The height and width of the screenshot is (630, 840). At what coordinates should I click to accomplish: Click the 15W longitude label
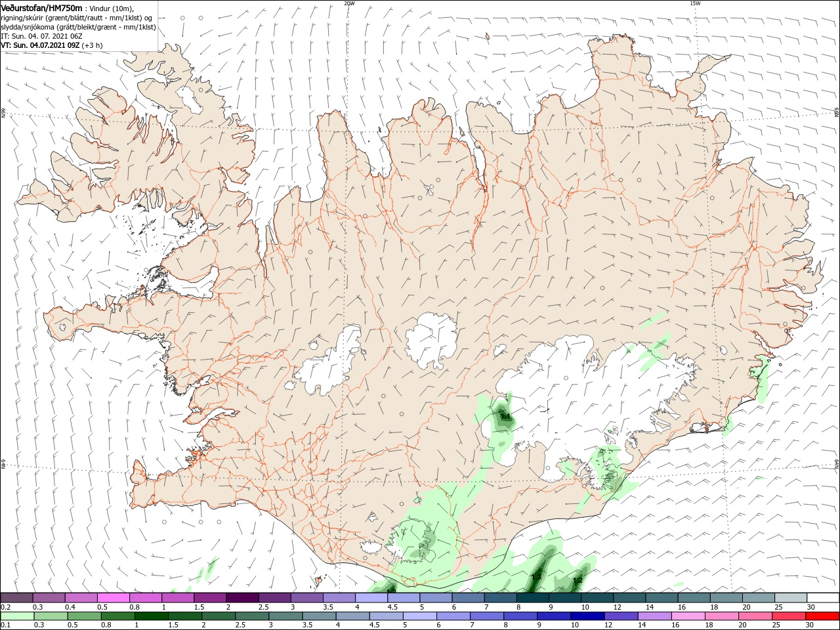pos(696,3)
